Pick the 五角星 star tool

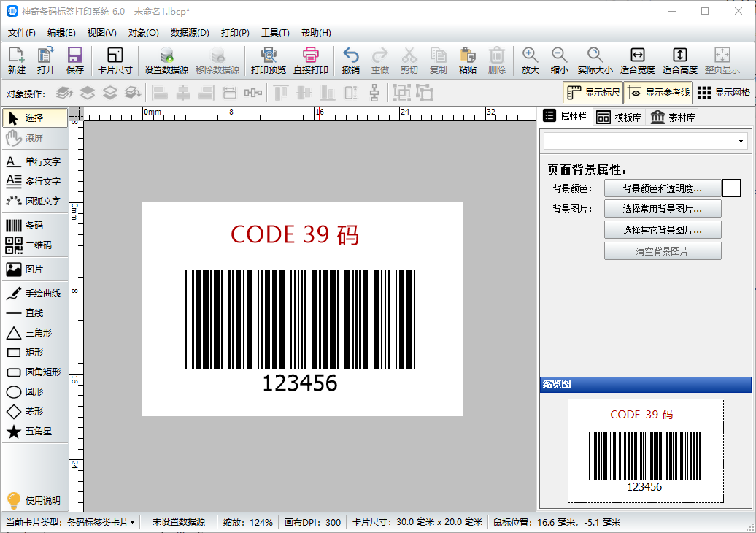pyautogui.click(x=35, y=432)
